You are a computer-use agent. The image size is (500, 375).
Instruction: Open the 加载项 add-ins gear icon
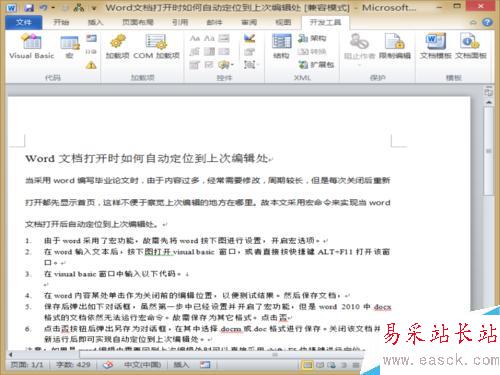coord(117,47)
